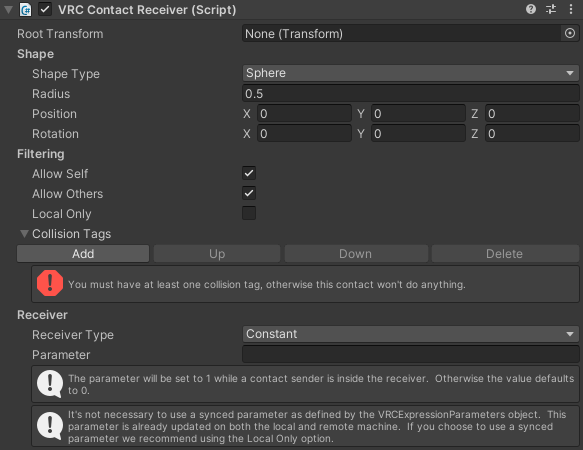Open the component help reference icon

[531, 9]
